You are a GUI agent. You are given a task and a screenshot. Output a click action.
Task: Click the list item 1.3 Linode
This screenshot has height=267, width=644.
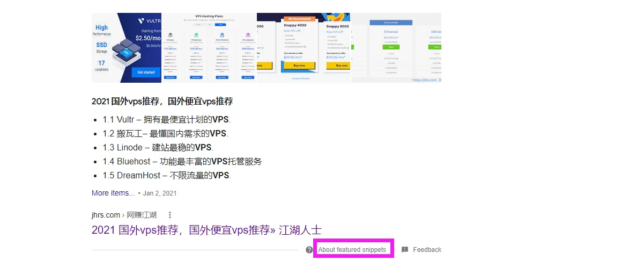(x=158, y=147)
